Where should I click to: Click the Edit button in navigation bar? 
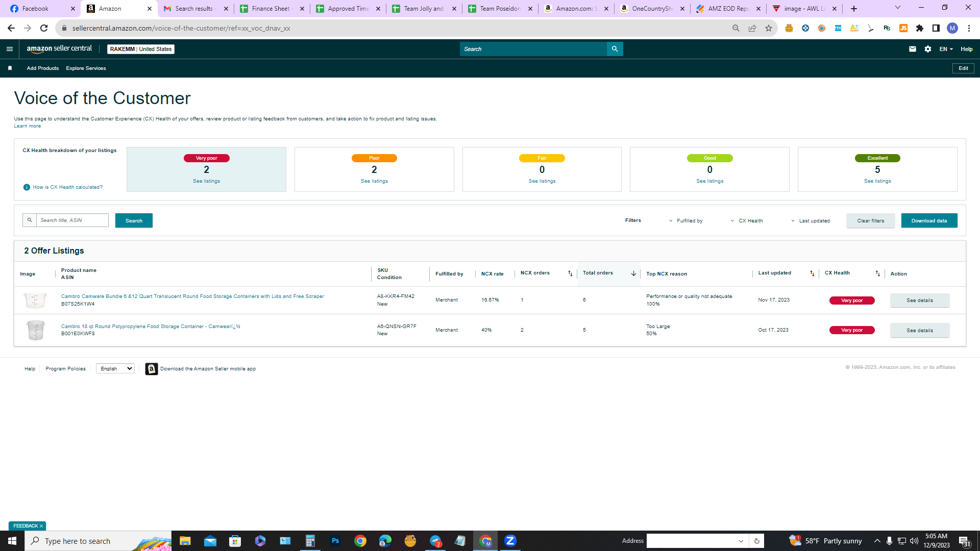coord(963,68)
